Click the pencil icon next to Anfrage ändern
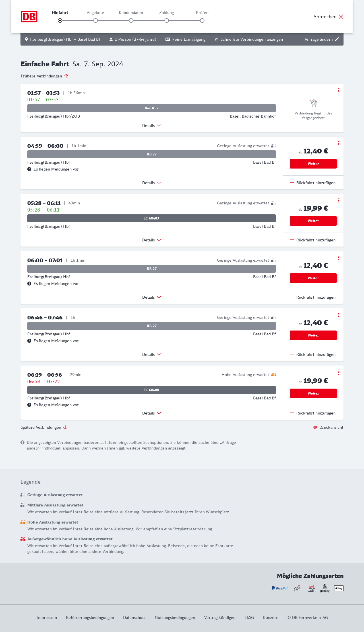The height and width of the screenshot is (632, 364). click(337, 39)
